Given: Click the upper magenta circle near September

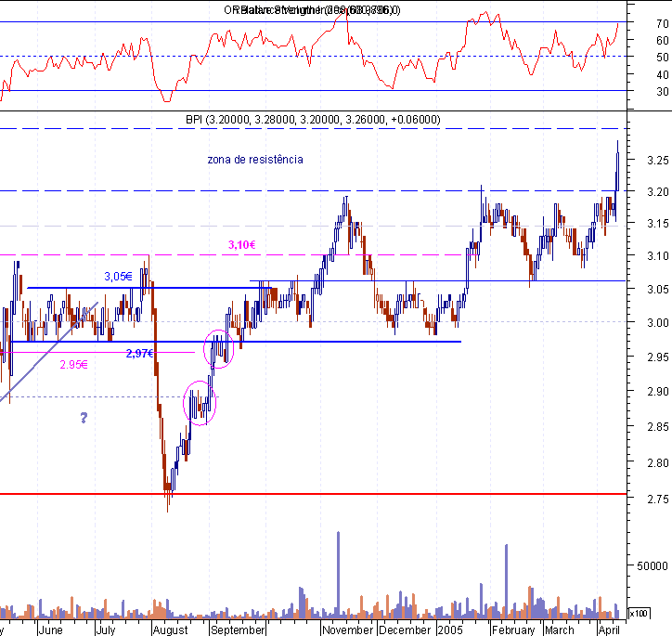Looking at the screenshot, I should (x=218, y=349).
